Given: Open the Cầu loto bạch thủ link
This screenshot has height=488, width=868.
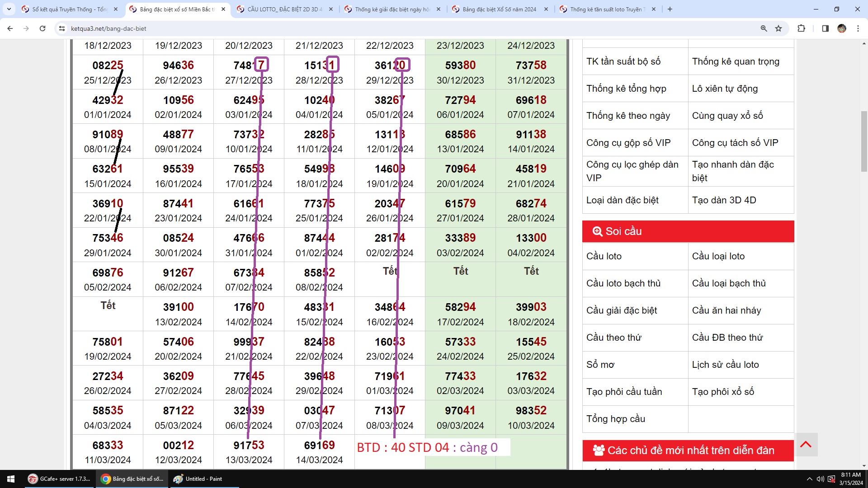Looking at the screenshot, I should 623,283.
